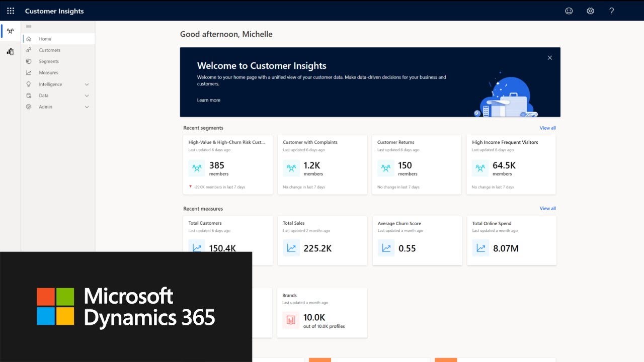
Task: Click the 8.07M value
Action: [506, 248]
